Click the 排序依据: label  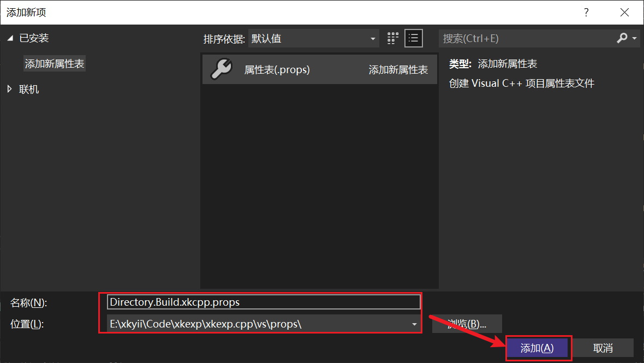pyautogui.click(x=224, y=39)
